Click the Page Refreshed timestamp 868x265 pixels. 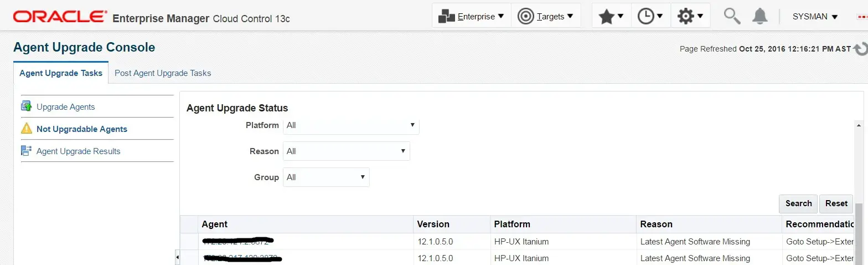[x=765, y=49]
